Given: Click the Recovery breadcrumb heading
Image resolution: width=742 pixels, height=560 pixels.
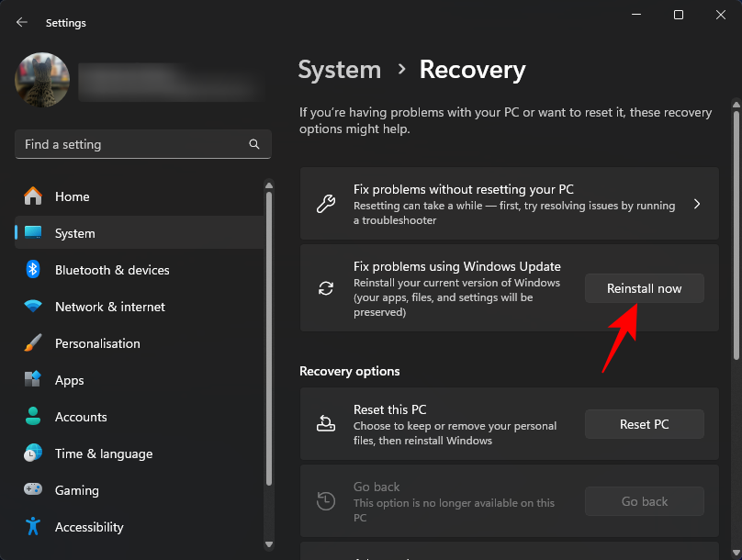Looking at the screenshot, I should 472,70.
